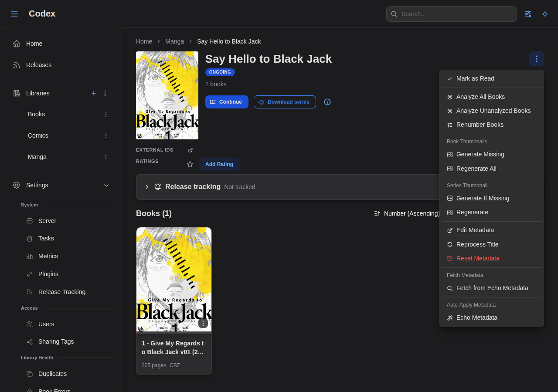Viewport: 558px width, 392px height.
Task: Click the ratings star icon
Action: pos(190,164)
